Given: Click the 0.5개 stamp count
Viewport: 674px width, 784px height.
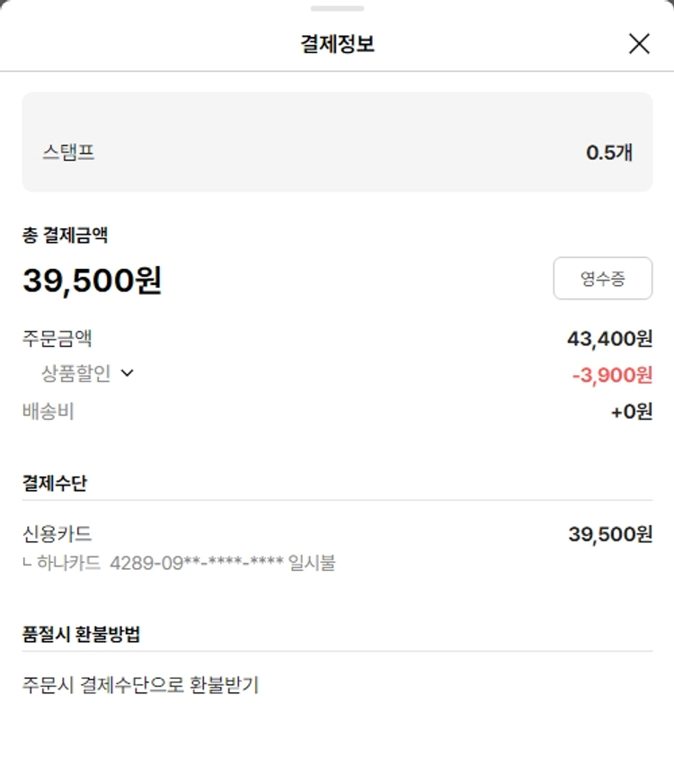Looking at the screenshot, I should (x=609, y=153).
